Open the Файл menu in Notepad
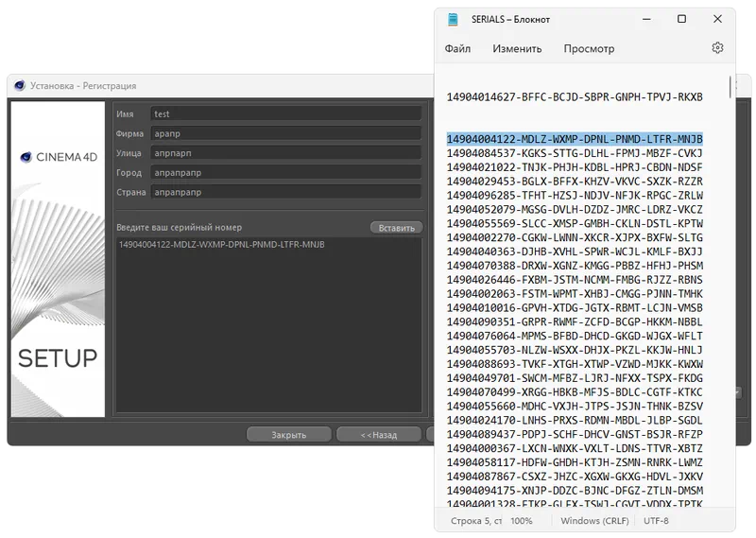The image size is (756, 538). click(457, 49)
